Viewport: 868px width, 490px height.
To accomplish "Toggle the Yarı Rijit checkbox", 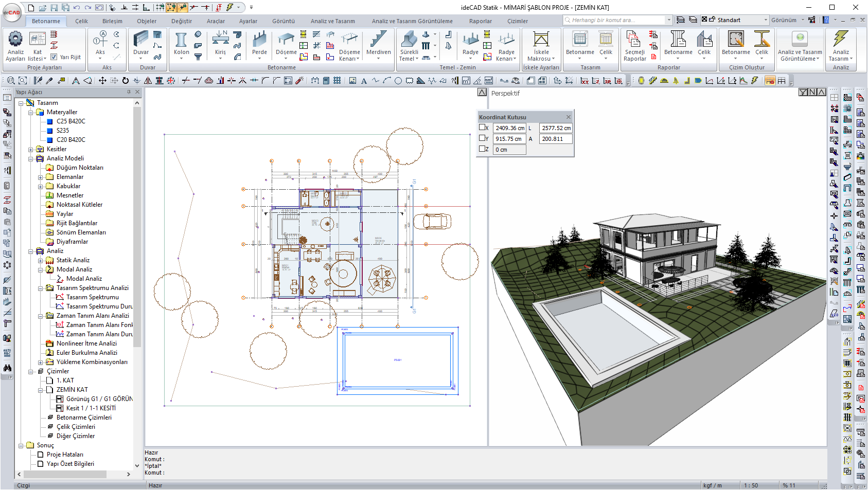I will (54, 57).
